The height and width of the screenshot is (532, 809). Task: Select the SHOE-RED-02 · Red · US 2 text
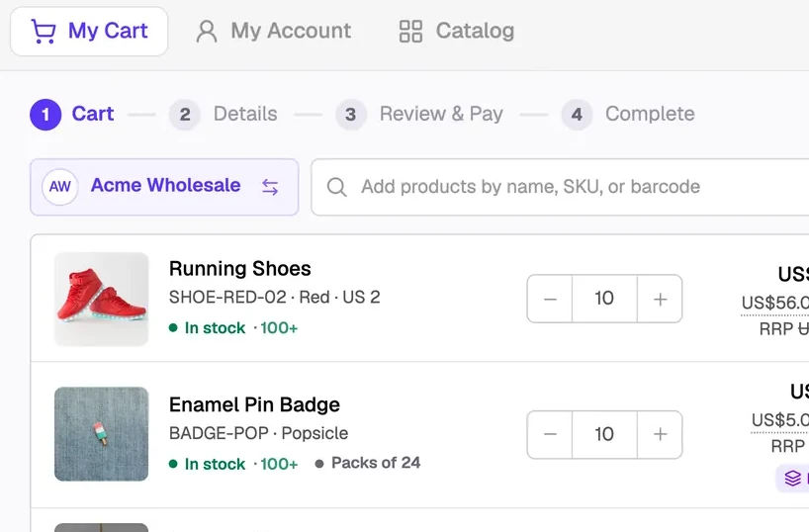pyautogui.click(x=275, y=298)
